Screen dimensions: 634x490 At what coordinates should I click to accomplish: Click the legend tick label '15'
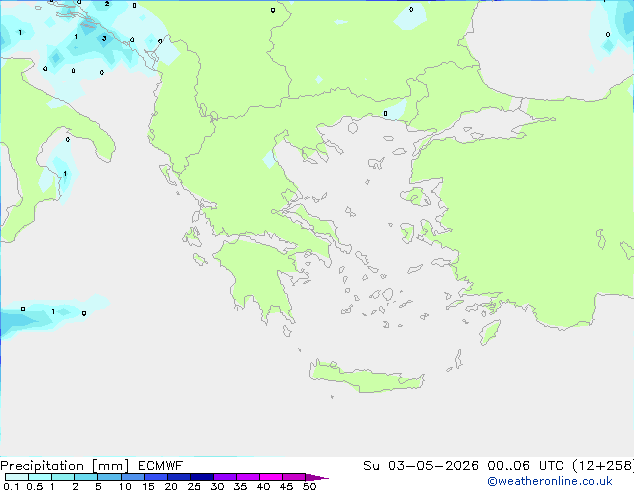tap(148, 486)
